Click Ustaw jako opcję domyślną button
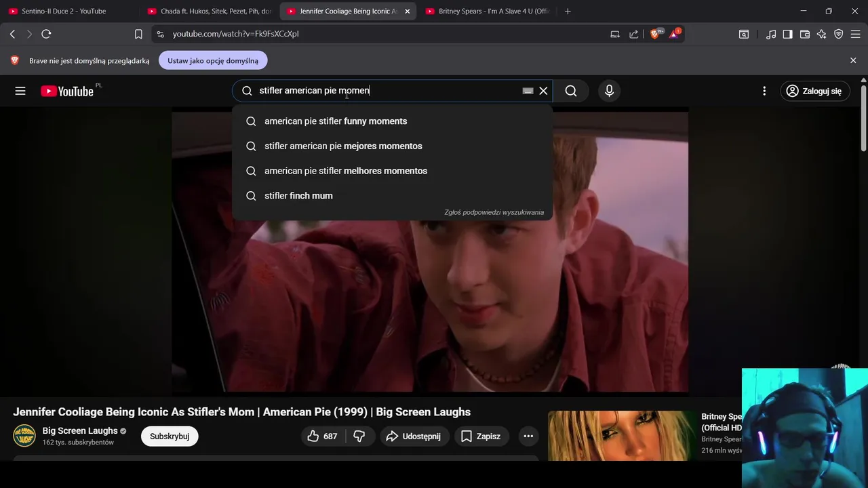Viewport: 868px width, 488px height. 213,60
